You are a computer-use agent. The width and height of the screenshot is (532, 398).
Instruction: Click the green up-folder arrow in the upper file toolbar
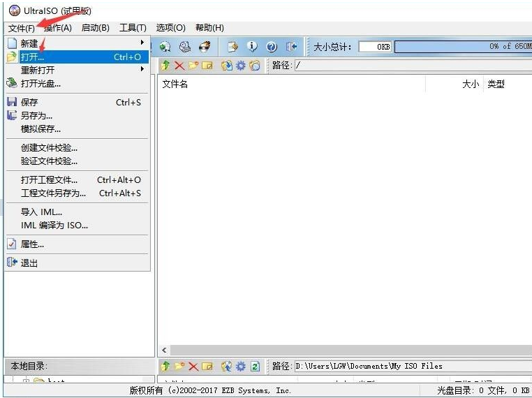tap(165, 66)
